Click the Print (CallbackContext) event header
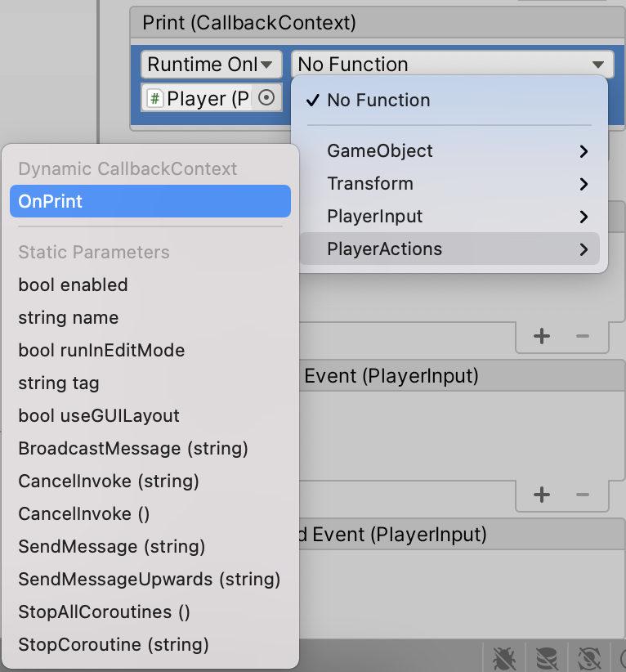The image size is (626, 672). pos(378,22)
